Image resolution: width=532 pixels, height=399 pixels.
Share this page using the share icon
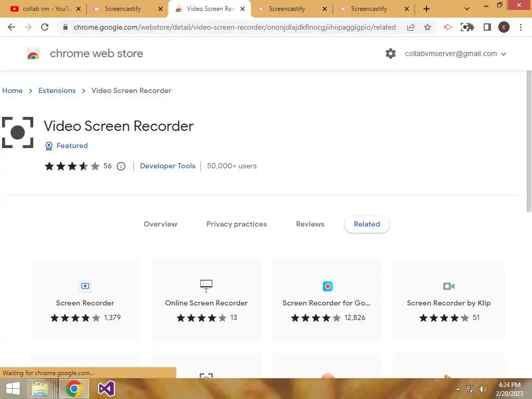tap(411, 27)
